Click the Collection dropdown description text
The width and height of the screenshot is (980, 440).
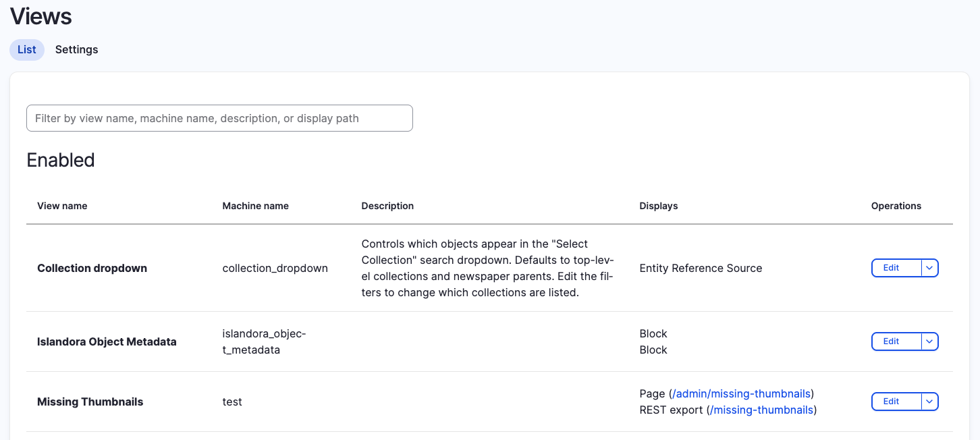[x=488, y=268]
